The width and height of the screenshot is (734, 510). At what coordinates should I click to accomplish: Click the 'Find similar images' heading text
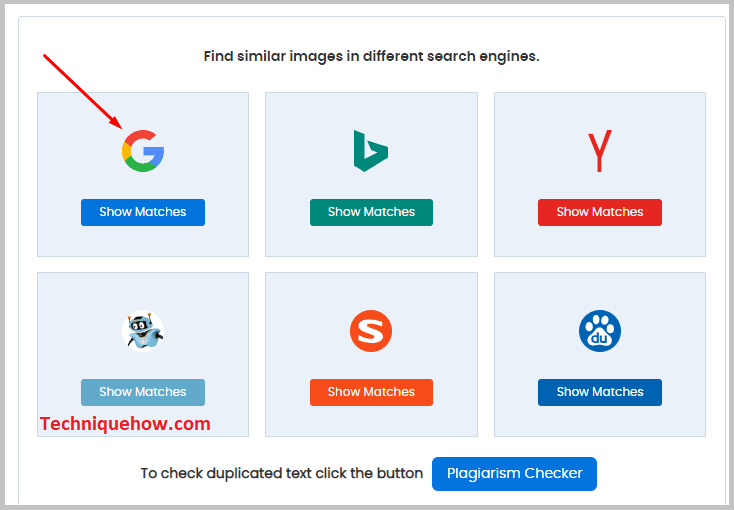coord(371,56)
